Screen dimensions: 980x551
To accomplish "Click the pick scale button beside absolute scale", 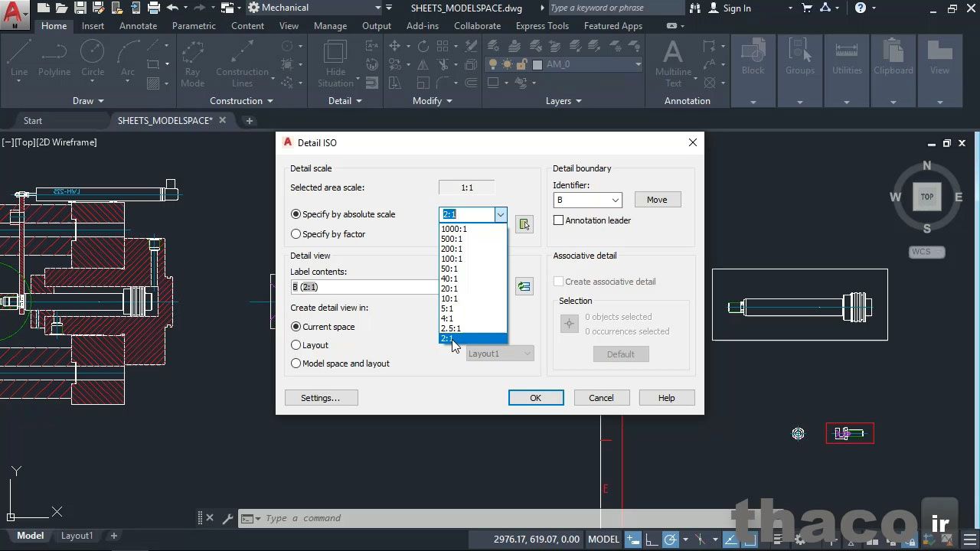I will tap(524, 224).
